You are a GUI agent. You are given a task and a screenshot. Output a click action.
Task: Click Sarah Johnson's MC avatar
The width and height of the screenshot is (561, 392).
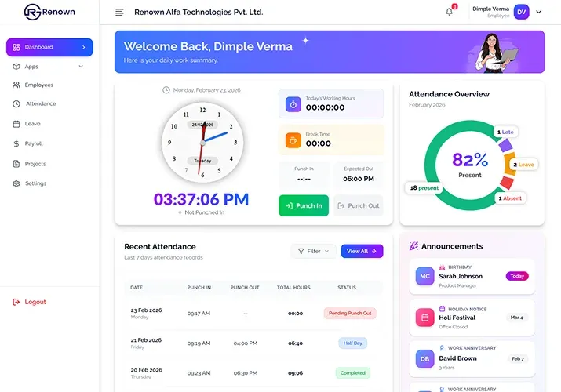[x=425, y=276]
